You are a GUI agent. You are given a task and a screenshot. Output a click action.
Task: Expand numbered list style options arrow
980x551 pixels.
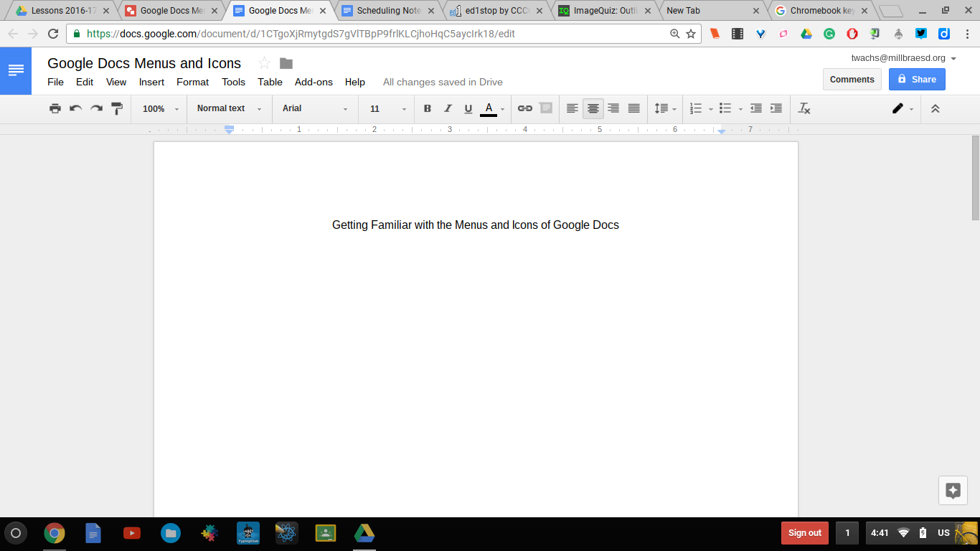(711, 109)
